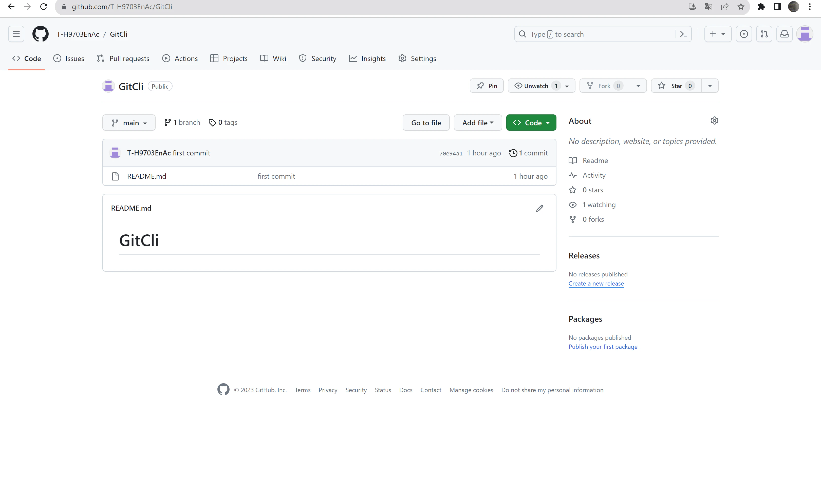Open the notifications inbox icon
The image size is (821, 504).
pyautogui.click(x=784, y=34)
